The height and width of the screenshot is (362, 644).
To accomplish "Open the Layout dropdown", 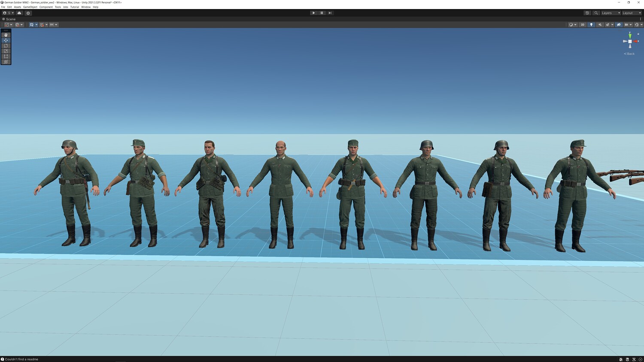I will [632, 13].
